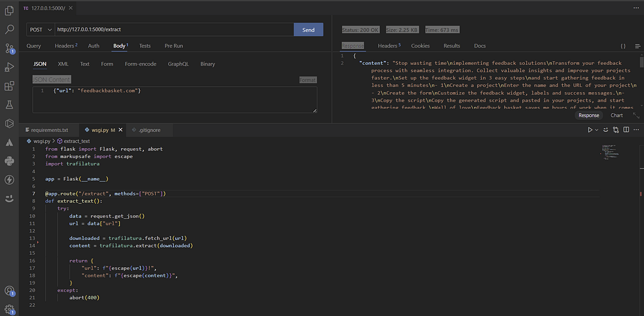
Task: Switch response view to Chart
Action: [x=616, y=115]
